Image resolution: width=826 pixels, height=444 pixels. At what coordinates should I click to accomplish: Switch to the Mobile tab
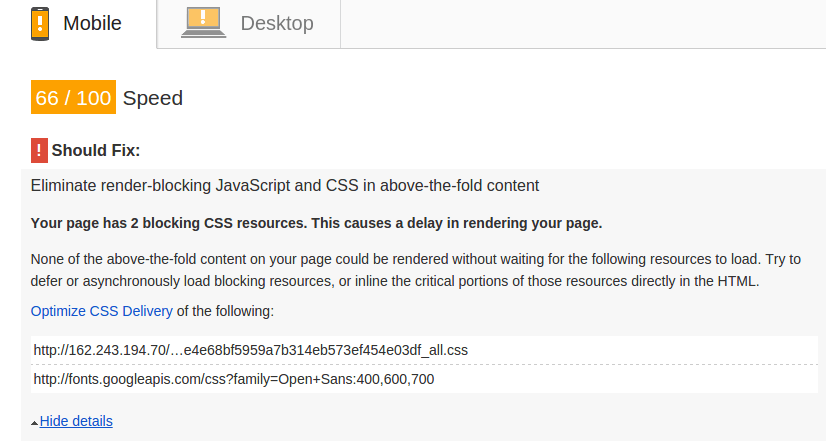[78, 24]
